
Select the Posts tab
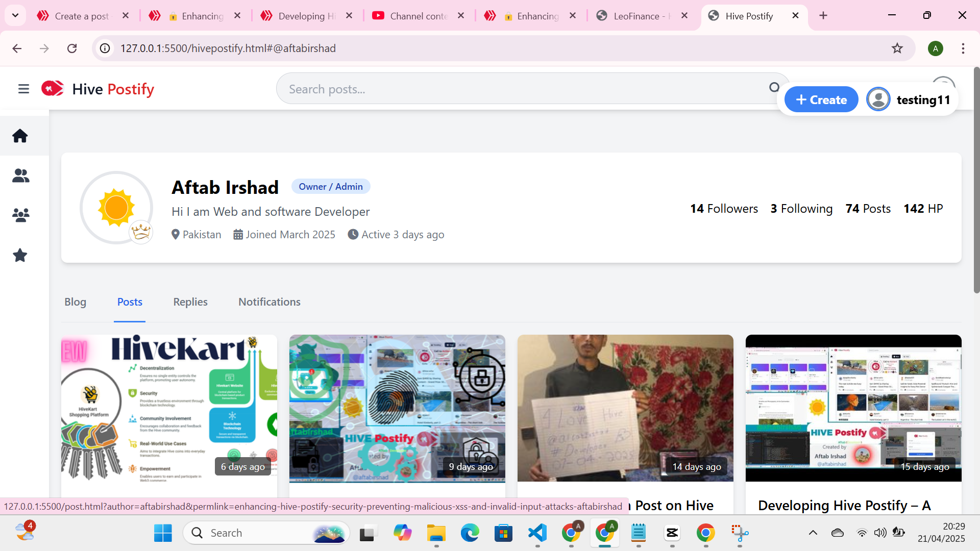point(130,302)
